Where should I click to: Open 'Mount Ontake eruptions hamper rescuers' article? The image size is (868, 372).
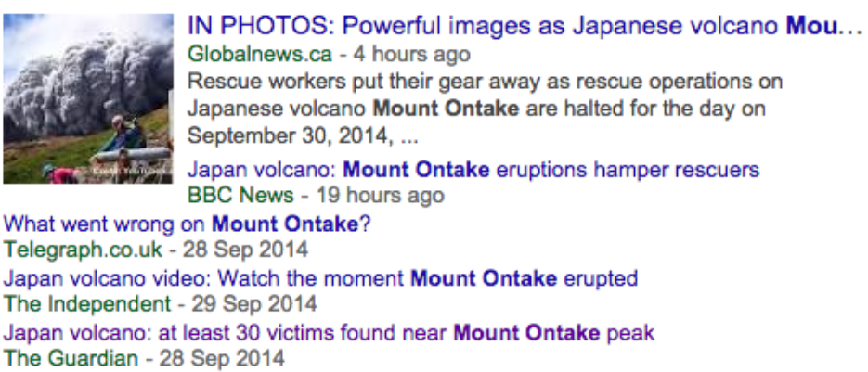(x=473, y=171)
